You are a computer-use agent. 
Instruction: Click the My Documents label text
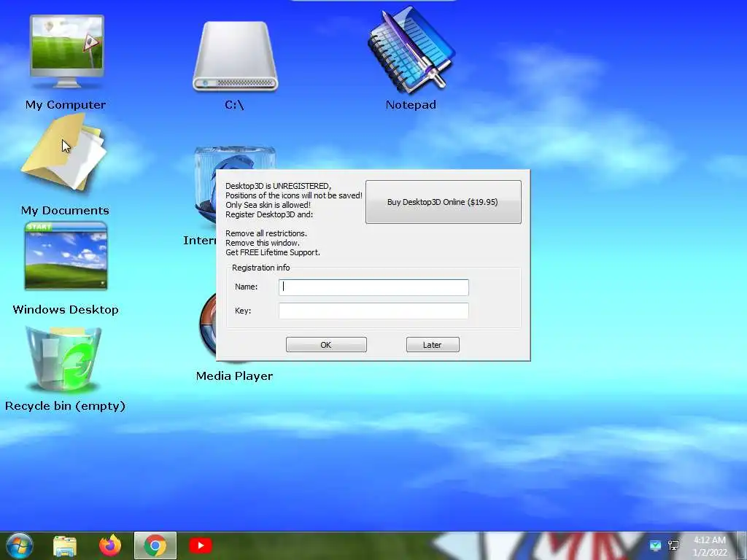(65, 211)
